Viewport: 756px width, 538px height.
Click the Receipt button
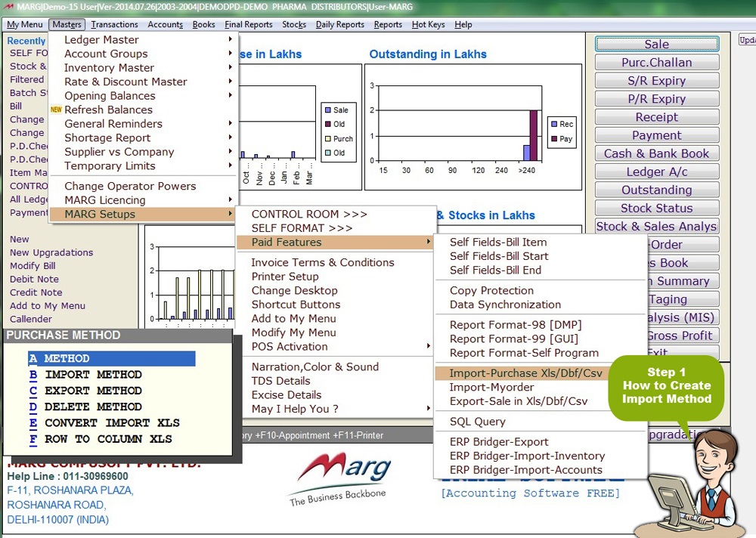(657, 116)
